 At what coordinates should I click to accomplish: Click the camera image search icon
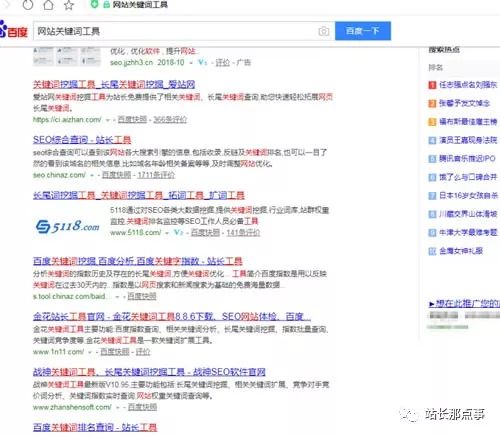pos(323,31)
